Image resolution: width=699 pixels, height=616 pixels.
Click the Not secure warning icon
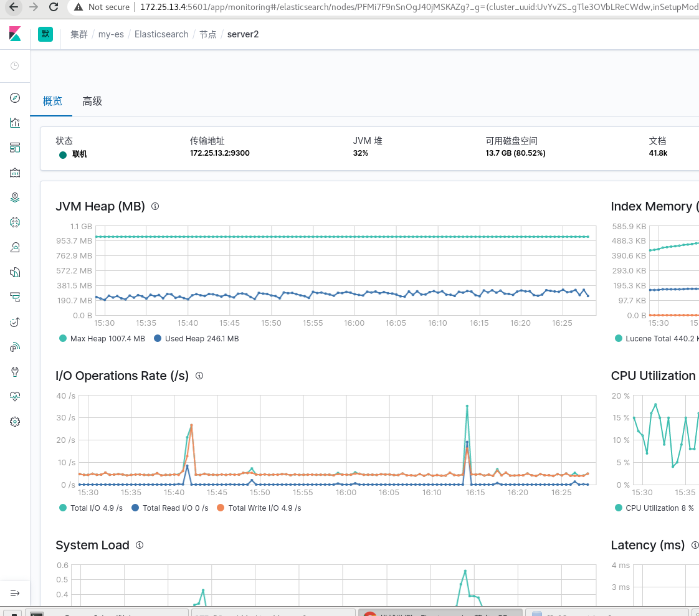click(x=78, y=7)
